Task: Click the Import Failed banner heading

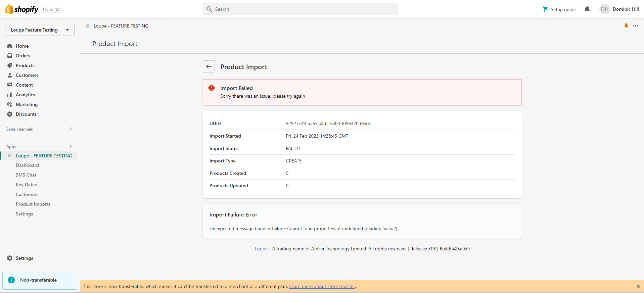Action: (236, 88)
